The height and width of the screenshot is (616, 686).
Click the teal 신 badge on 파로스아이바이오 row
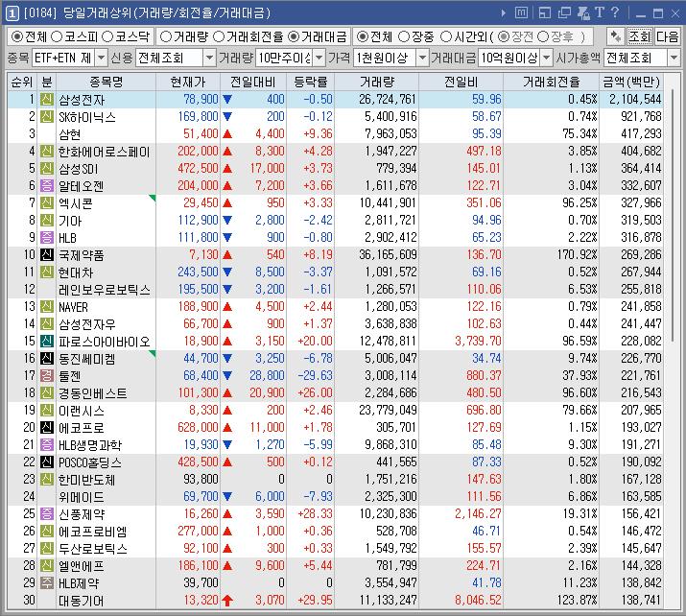47,341
